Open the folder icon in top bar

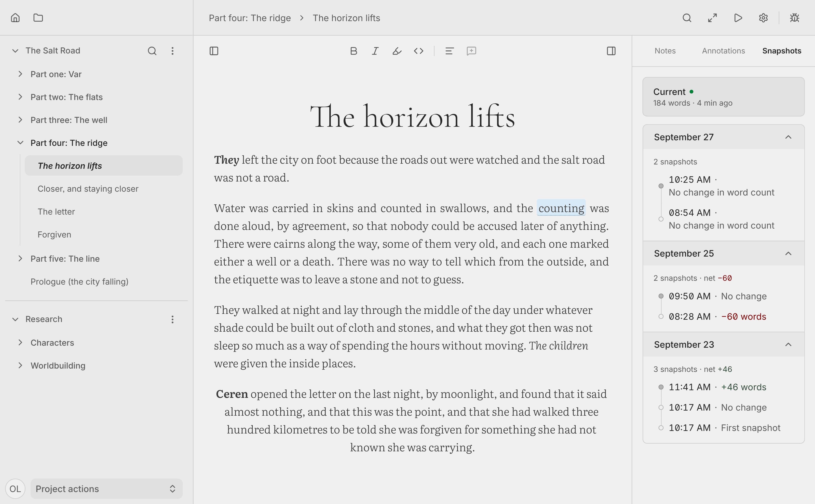pyautogui.click(x=38, y=18)
